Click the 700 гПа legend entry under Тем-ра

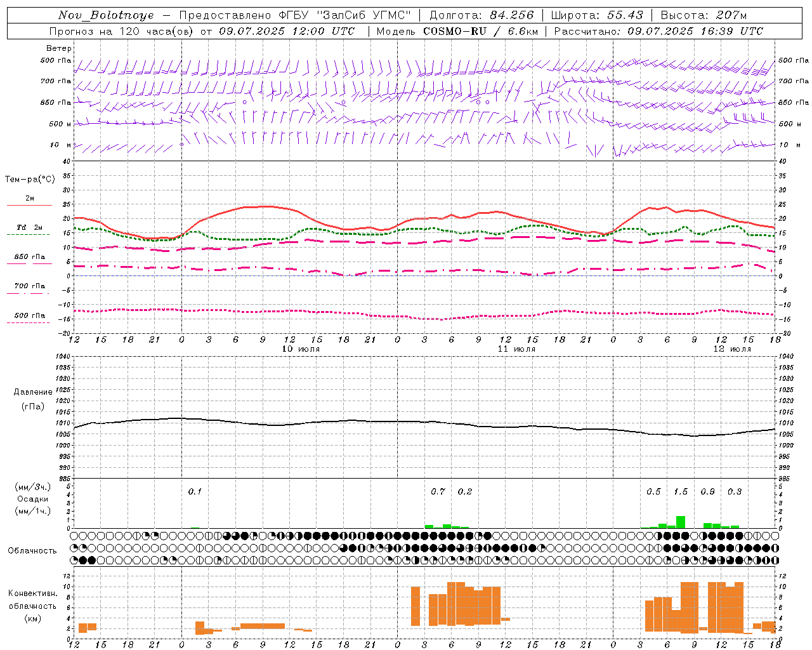point(29,286)
